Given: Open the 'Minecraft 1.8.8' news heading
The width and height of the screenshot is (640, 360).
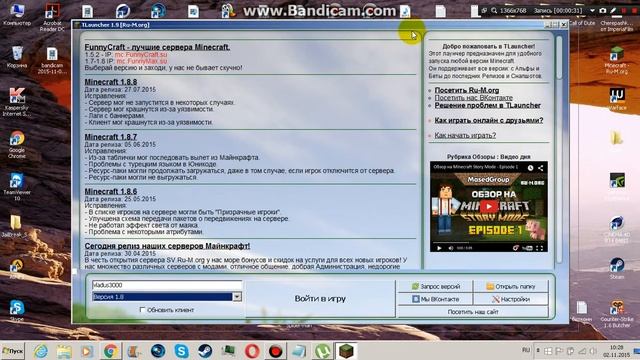Looking at the screenshot, I should [x=111, y=82].
